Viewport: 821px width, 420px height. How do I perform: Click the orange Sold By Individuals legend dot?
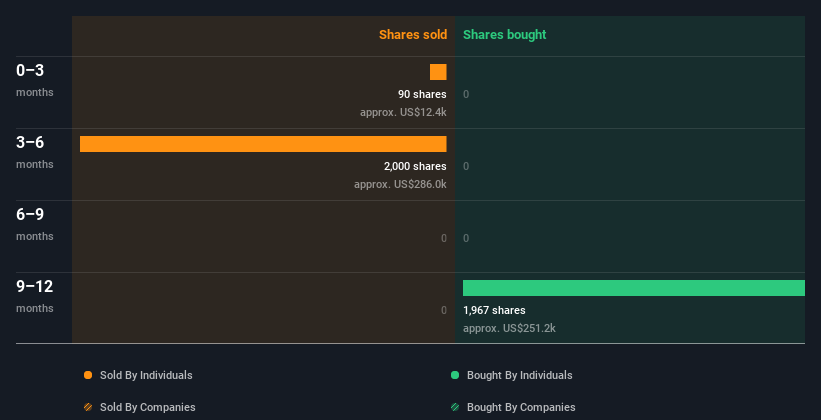point(88,375)
